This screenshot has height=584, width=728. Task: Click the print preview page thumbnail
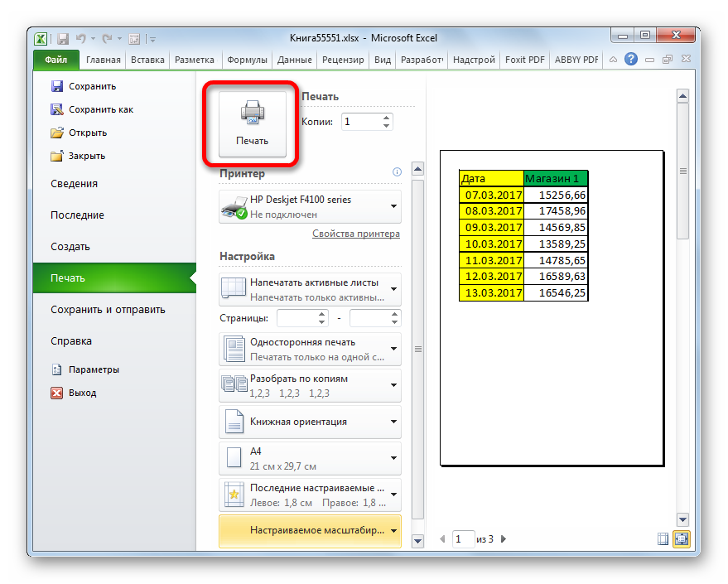click(x=552, y=308)
